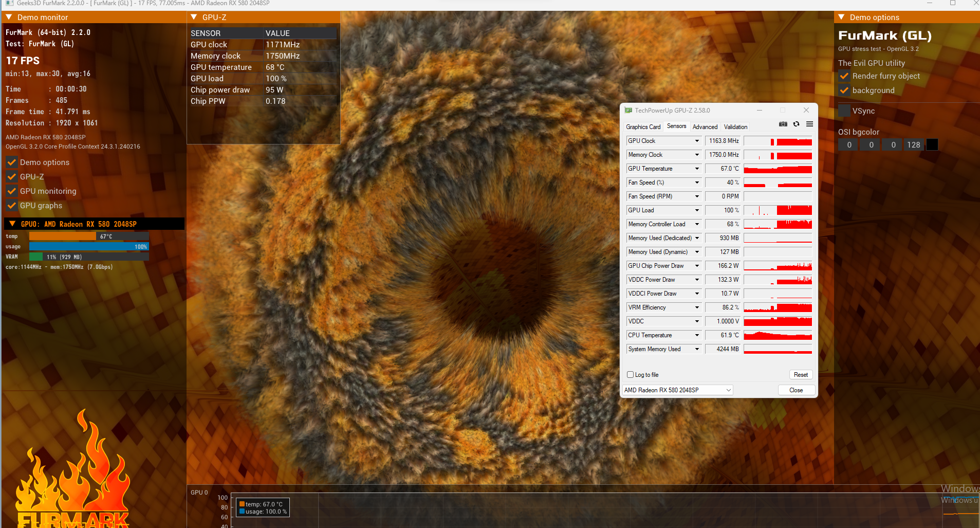Select the Sensors tab
Screen dimensions: 980x528
[676, 126]
